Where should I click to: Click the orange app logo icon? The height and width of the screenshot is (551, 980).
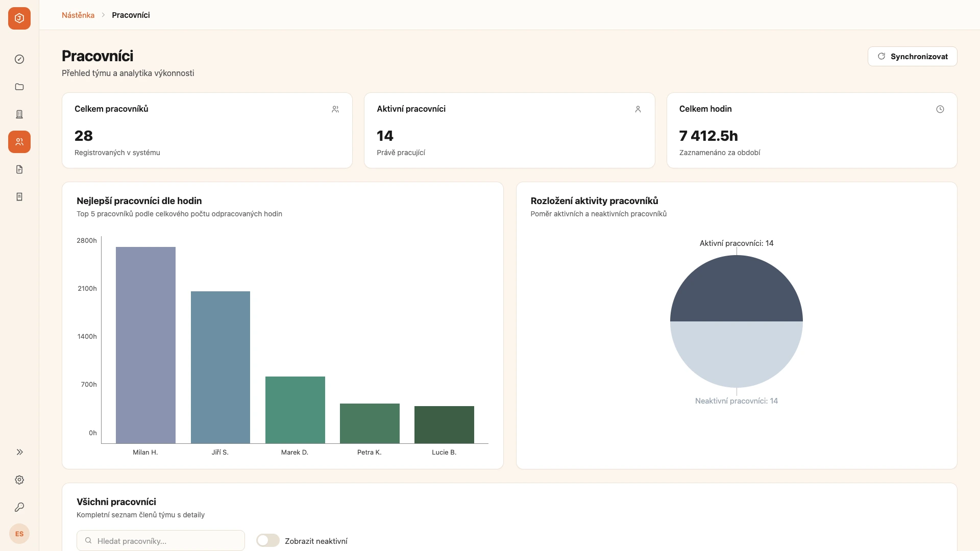pyautogui.click(x=19, y=18)
